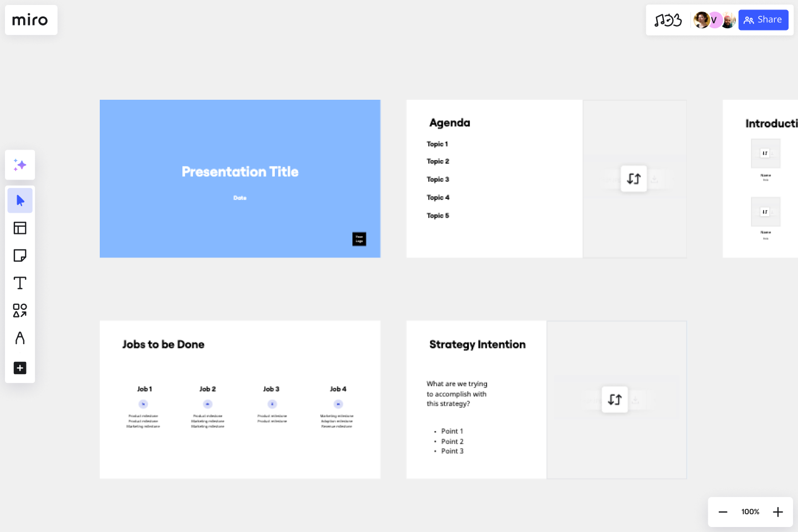The height and width of the screenshot is (532, 798).
Task: Open the Templates picker tool
Action: point(20,228)
